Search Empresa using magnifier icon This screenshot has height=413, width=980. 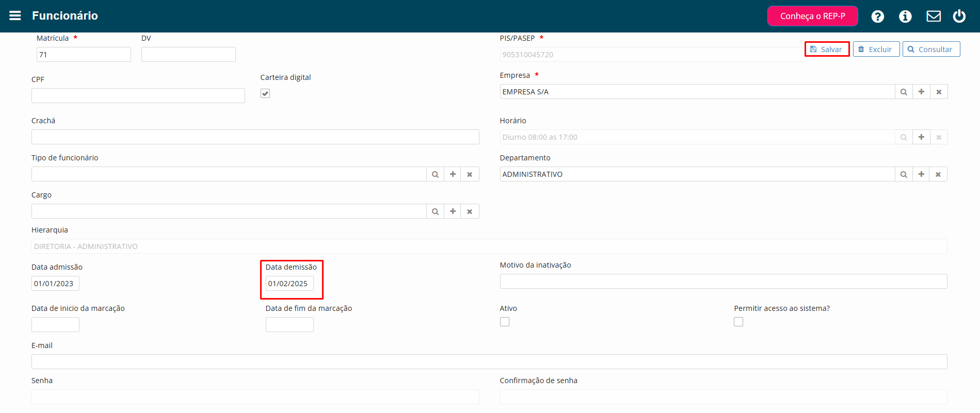[904, 92]
